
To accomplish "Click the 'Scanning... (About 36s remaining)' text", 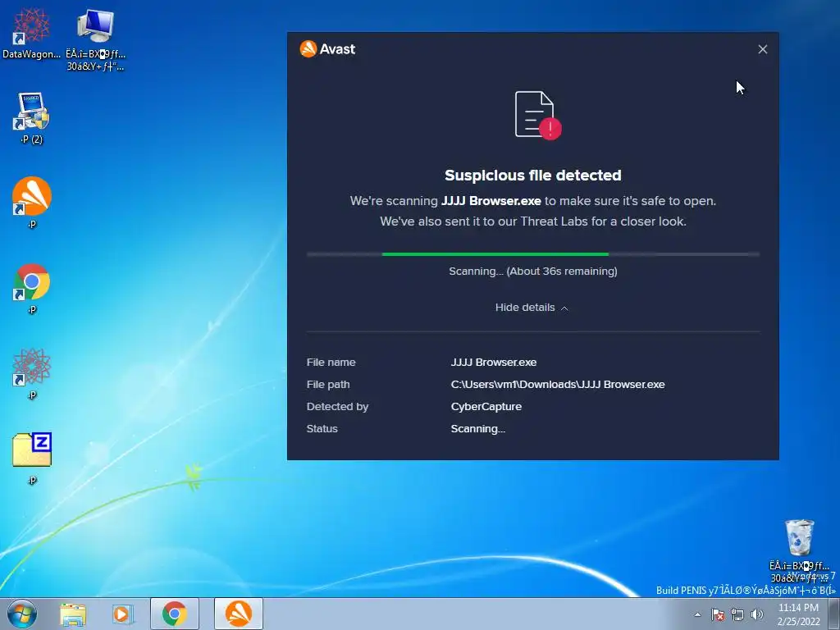I will 533,271.
